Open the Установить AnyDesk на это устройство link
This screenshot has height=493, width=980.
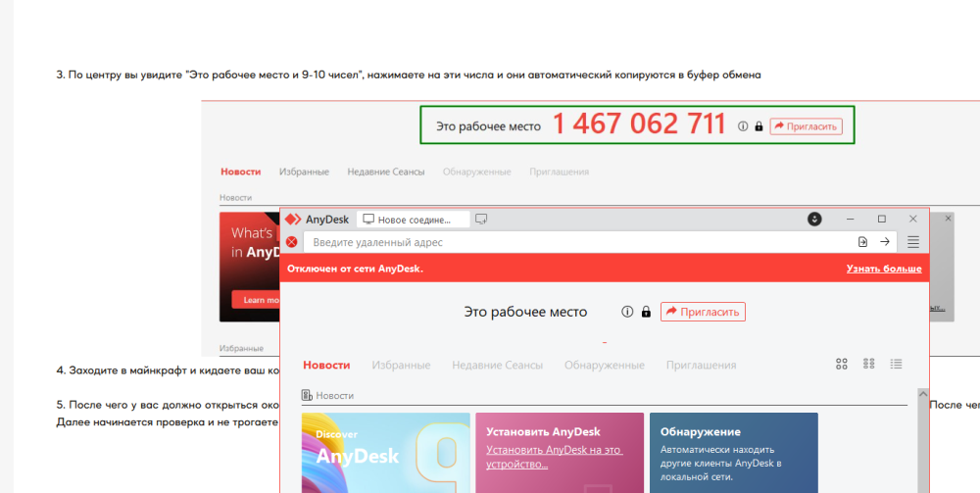coord(555,458)
